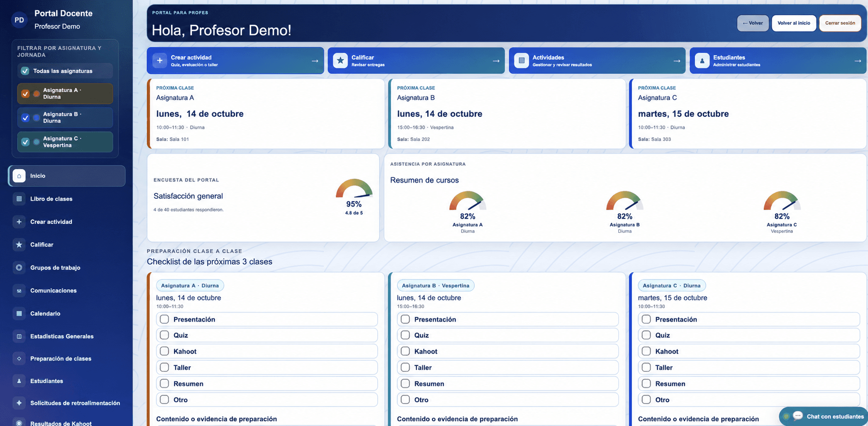Toggle the Todas las asignaturas filter checkbox
The width and height of the screenshot is (868, 426).
[25, 71]
